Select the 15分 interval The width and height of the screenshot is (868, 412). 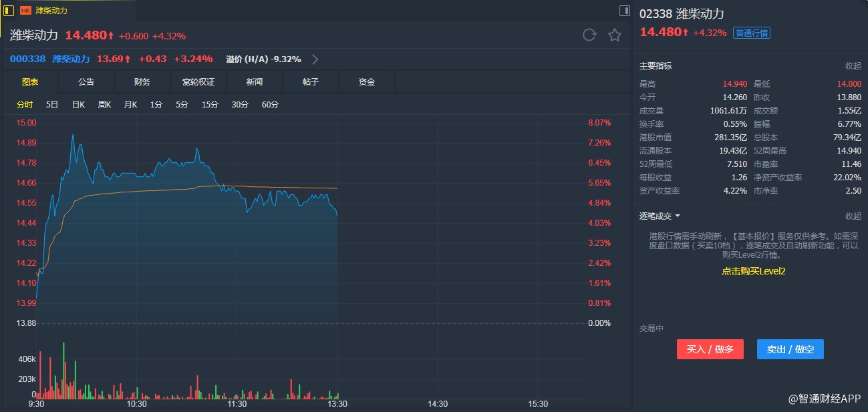(210, 105)
